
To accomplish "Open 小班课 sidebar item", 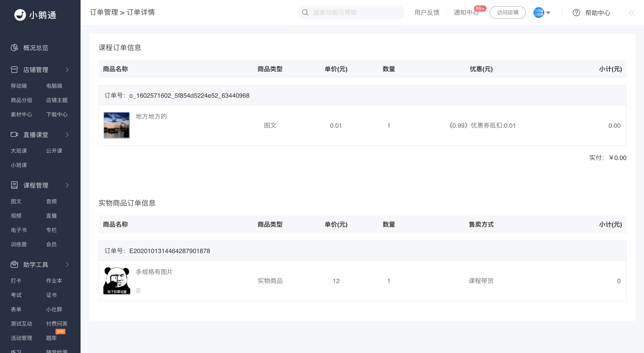I will 19,165.
